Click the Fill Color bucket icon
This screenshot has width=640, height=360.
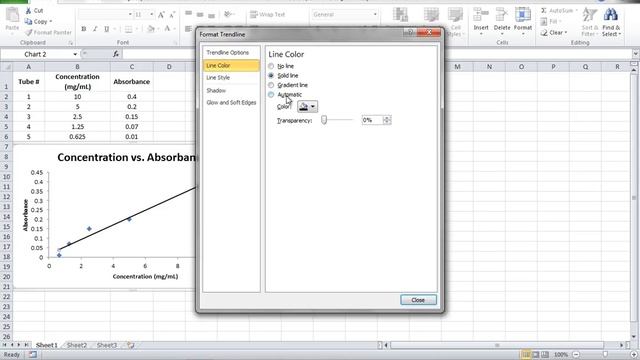point(151,29)
